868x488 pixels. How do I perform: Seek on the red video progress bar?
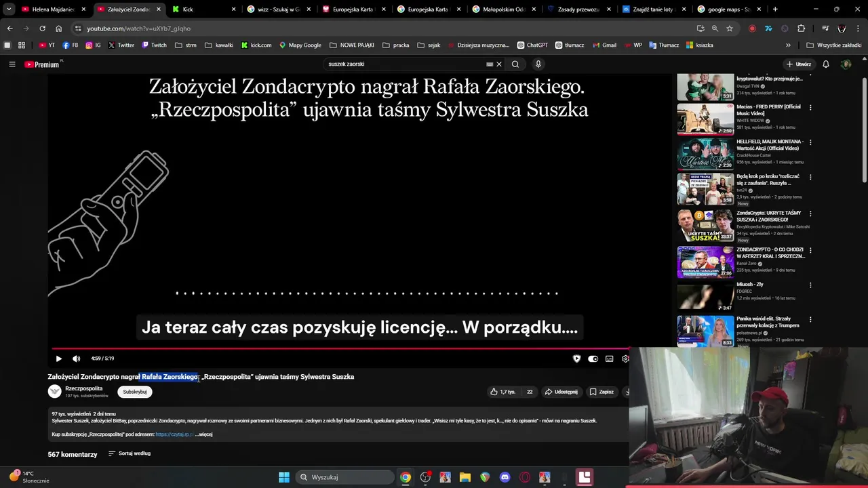[339, 349]
